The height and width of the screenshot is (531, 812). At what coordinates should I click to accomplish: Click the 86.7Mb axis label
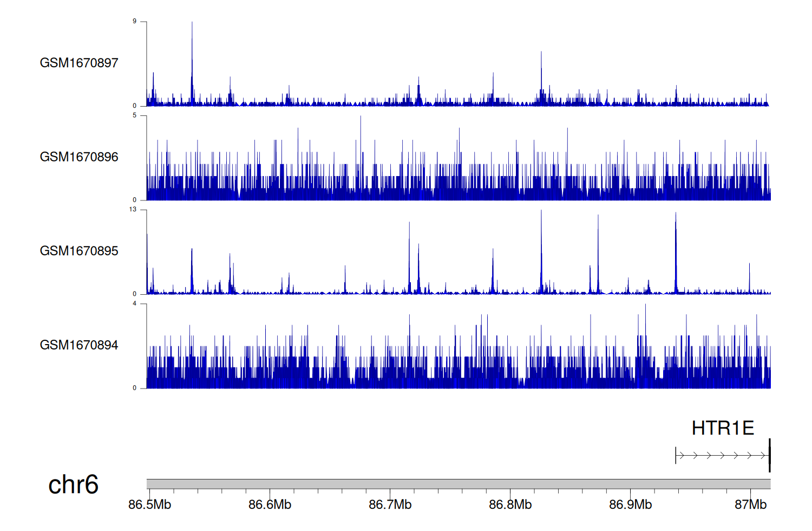click(x=390, y=504)
